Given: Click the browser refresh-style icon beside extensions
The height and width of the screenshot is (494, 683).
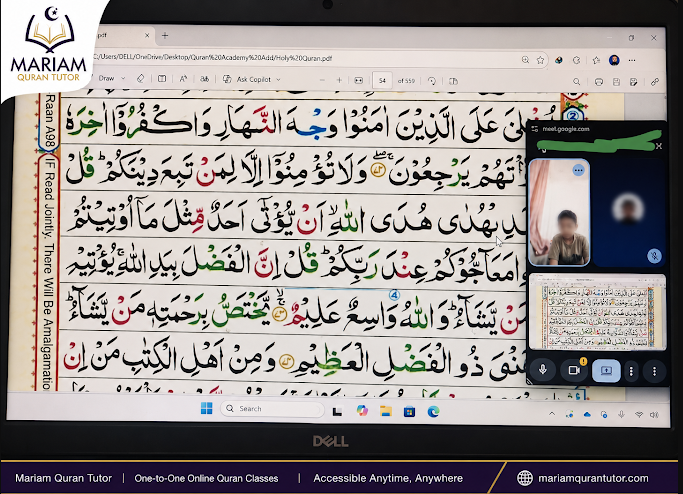Looking at the screenshot, I should tap(577, 60).
